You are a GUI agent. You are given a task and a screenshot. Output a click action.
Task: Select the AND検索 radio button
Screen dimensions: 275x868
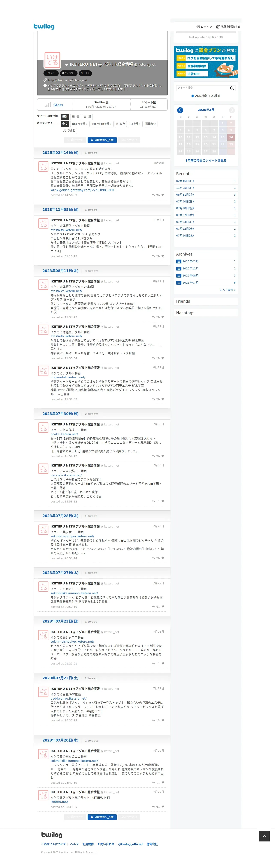[x=193, y=96]
